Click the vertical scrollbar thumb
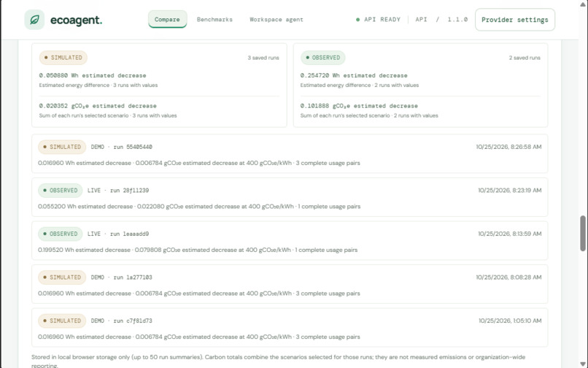The height and width of the screenshot is (368, 588). tap(583, 233)
